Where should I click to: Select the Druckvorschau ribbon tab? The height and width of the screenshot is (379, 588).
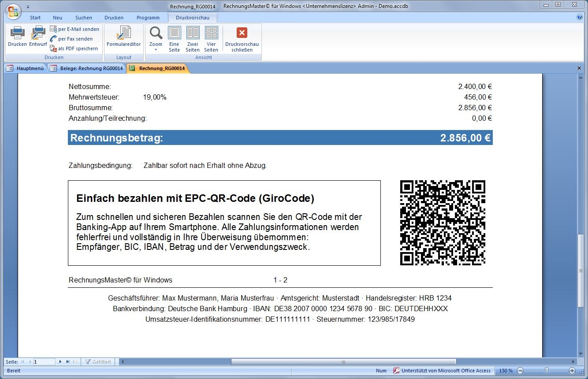[x=192, y=18]
